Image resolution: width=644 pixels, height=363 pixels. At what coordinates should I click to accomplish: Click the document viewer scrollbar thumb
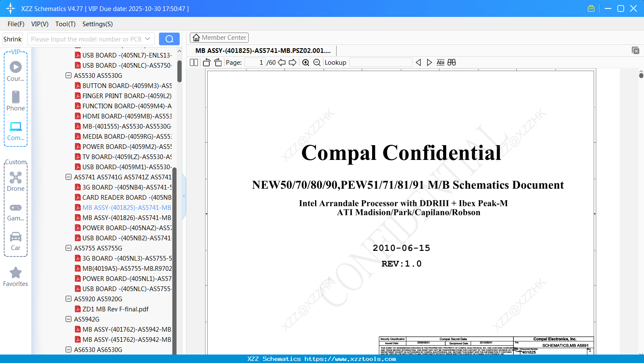coord(641,75)
